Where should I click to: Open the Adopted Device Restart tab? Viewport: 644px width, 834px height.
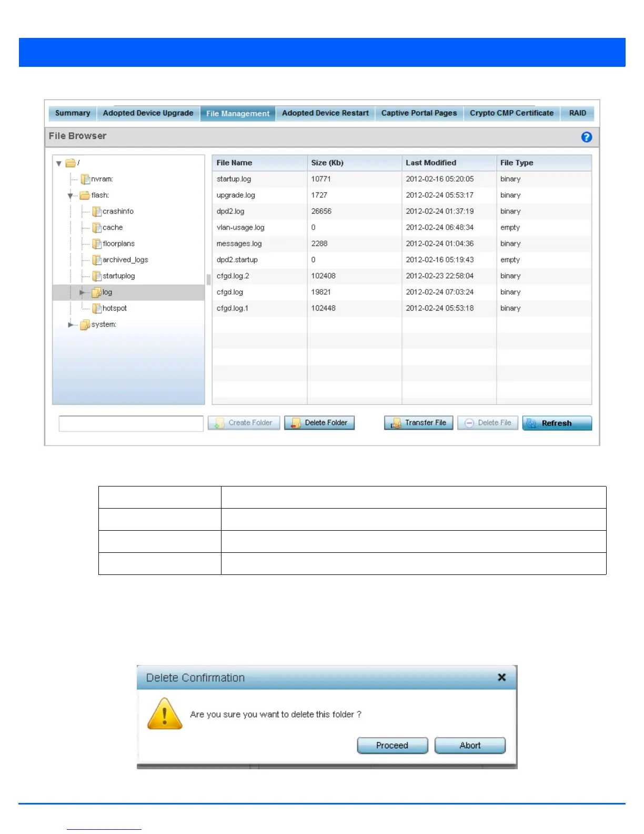pos(325,113)
